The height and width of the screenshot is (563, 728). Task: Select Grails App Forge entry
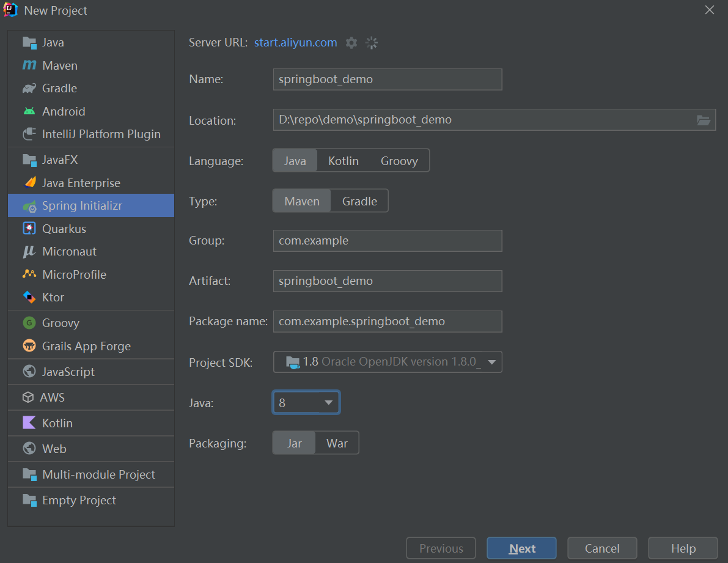(x=91, y=346)
